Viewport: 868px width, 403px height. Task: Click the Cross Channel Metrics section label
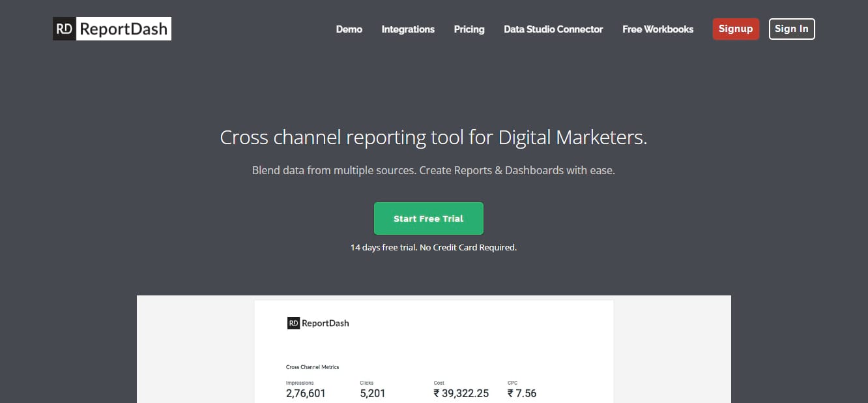point(312,366)
